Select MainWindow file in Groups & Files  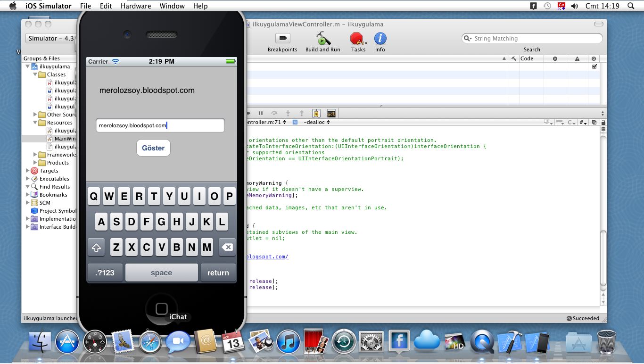tap(65, 139)
